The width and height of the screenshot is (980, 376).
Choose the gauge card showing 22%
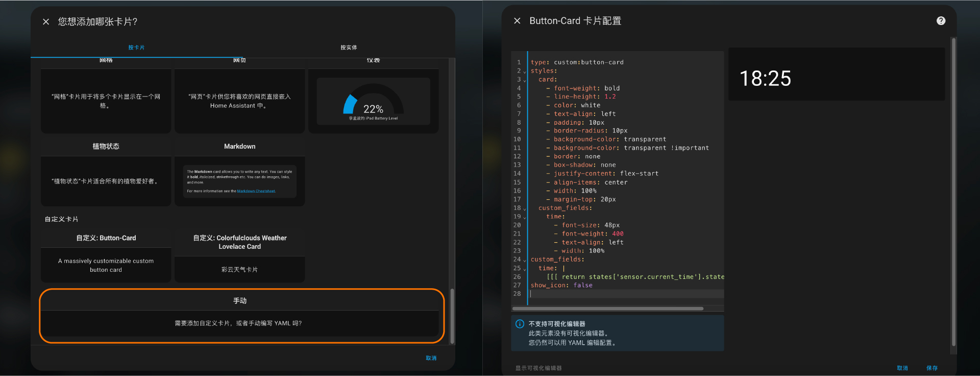pyautogui.click(x=373, y=101)
